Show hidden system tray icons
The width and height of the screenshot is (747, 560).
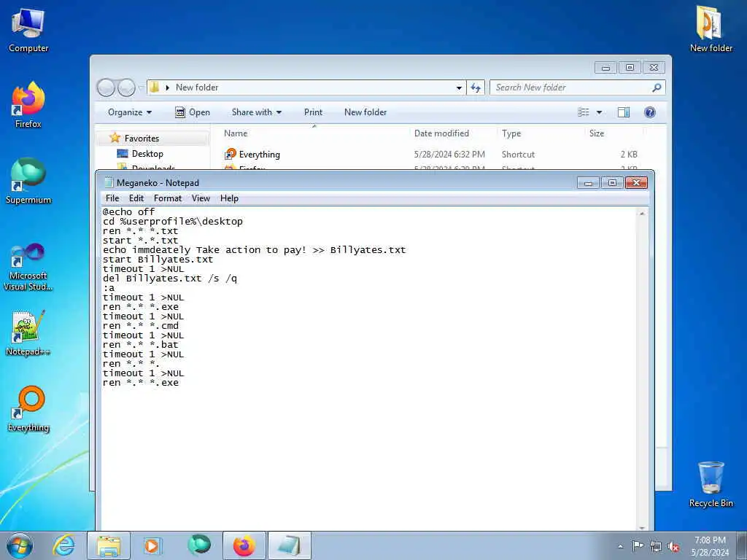[x=620, y=546]
